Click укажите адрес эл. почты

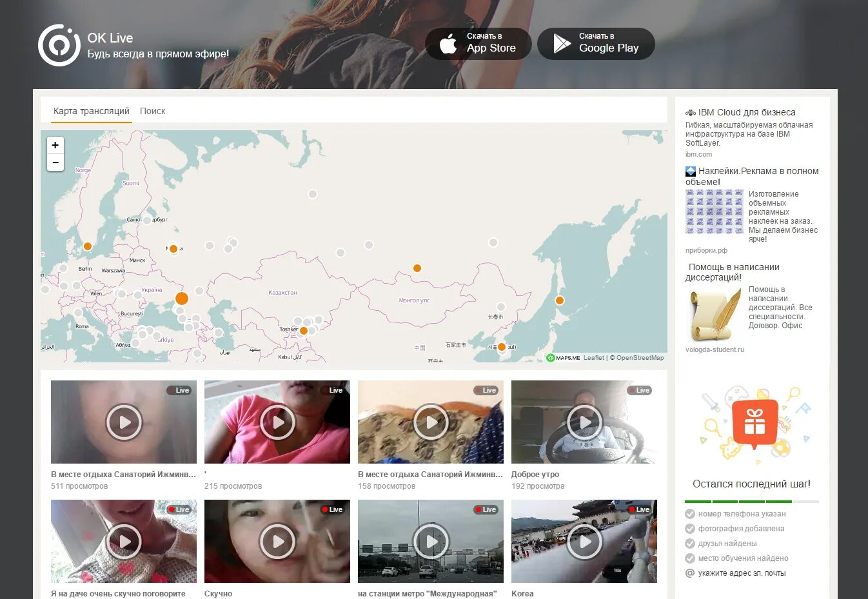(x=742, y=573)
